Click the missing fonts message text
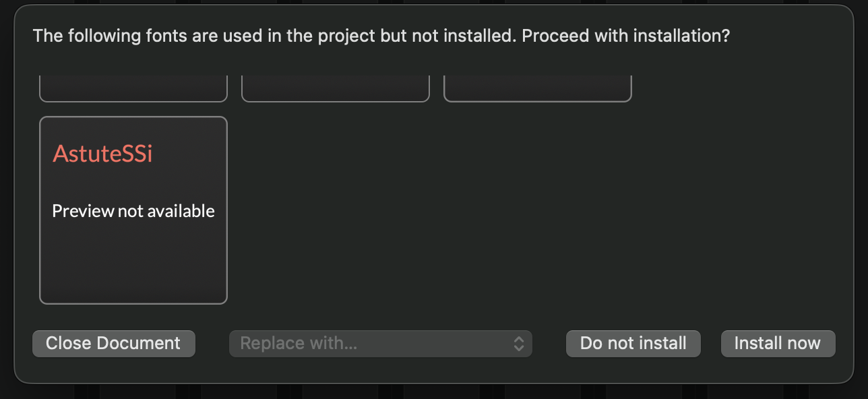Screen dimensions: 868x399 pos(270,36)
